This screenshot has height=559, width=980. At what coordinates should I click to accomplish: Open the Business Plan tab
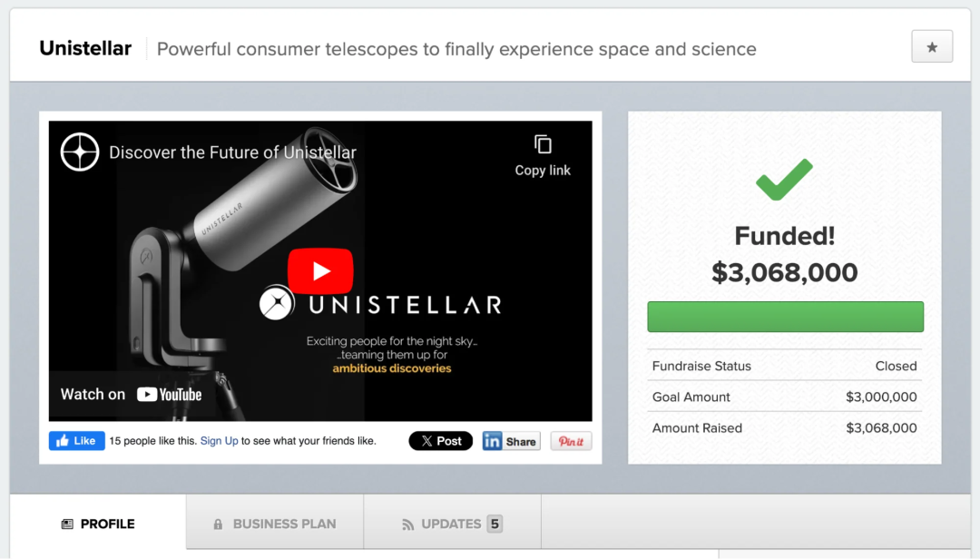[275, 524]
